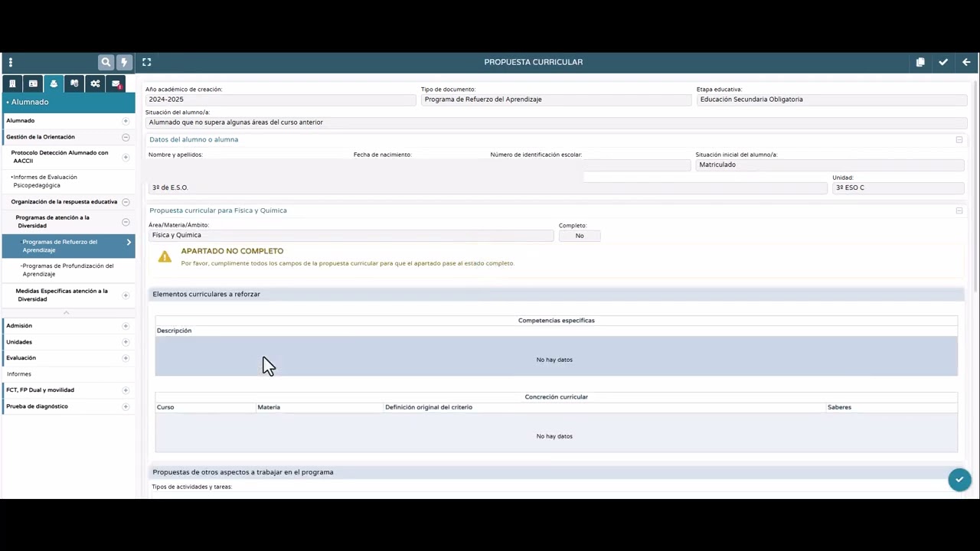Click the Competencias específicas table header
Image resolution: width=980 pixels, height=551 pixels.
tap(556, 321)
